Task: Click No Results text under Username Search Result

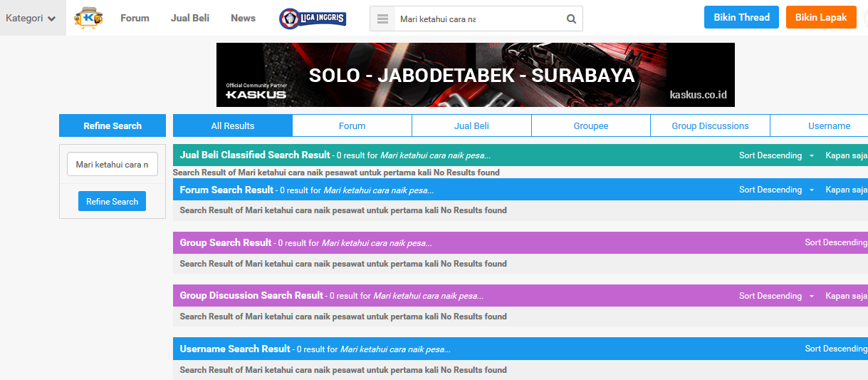Action: [343, 370]
